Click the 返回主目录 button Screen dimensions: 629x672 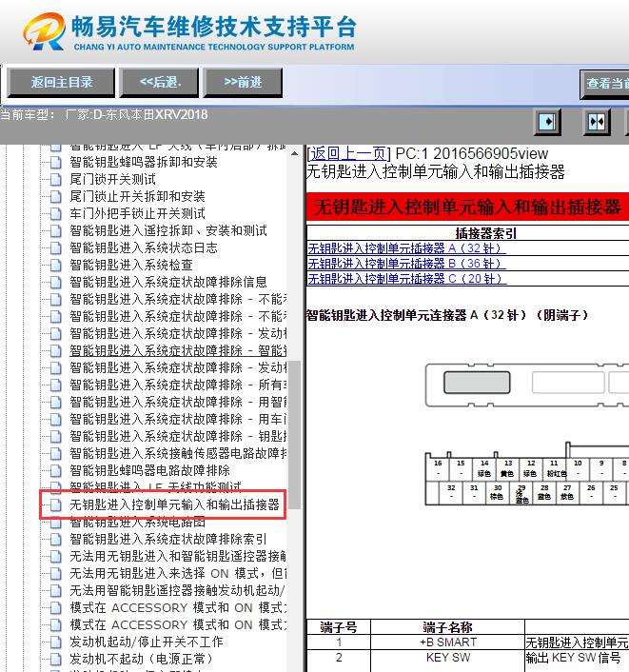tap(61, 82)
